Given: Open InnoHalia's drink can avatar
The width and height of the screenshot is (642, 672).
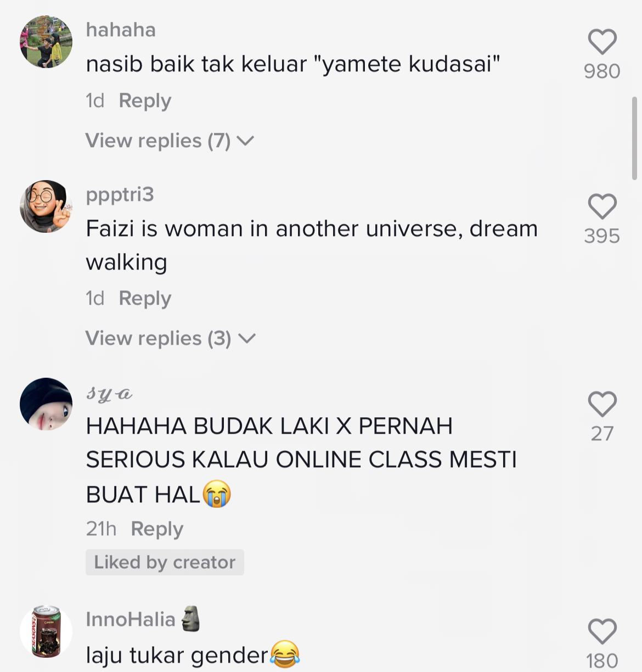Looking at the screenshot, I should tap(46, 631).
